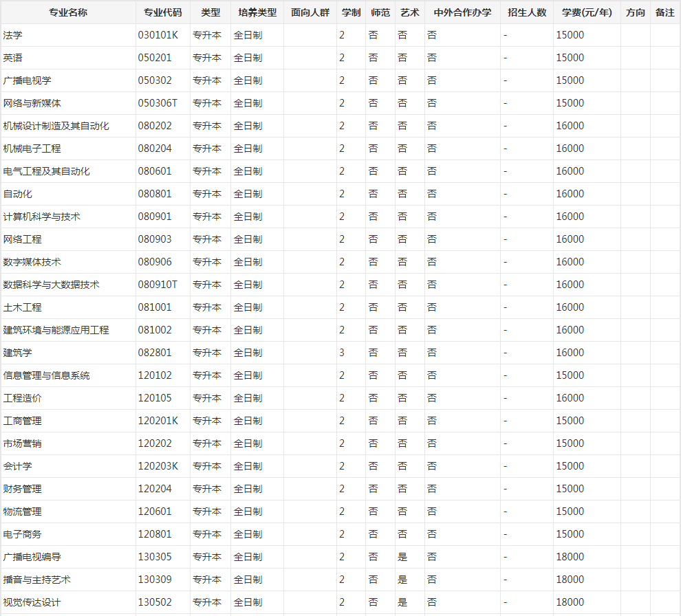Screen dimensions: 681x616
Task: Click 艺术 value 是 in 播音与主持艺术 row
Action: tap(402, 580)
